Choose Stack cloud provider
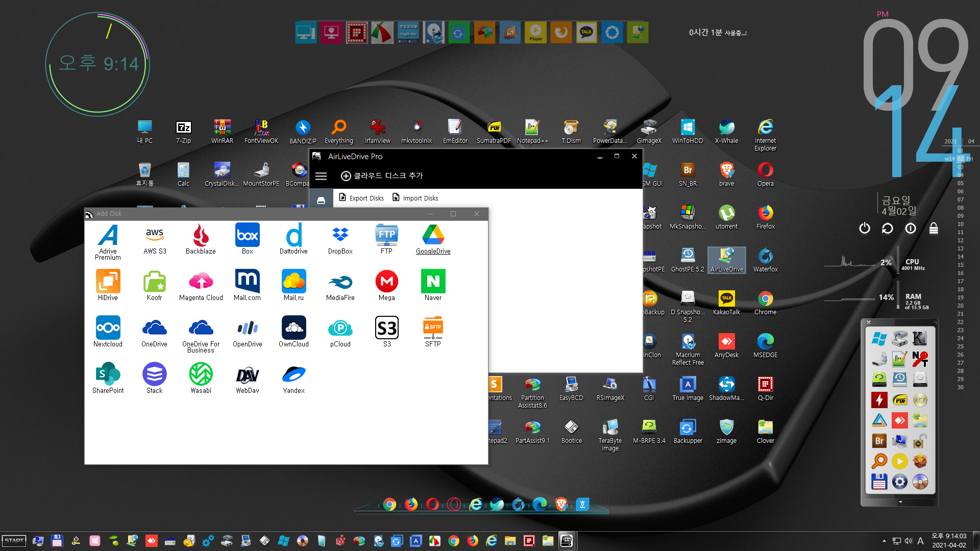Viewport: 980px width, 551px height. coord(154,378)
